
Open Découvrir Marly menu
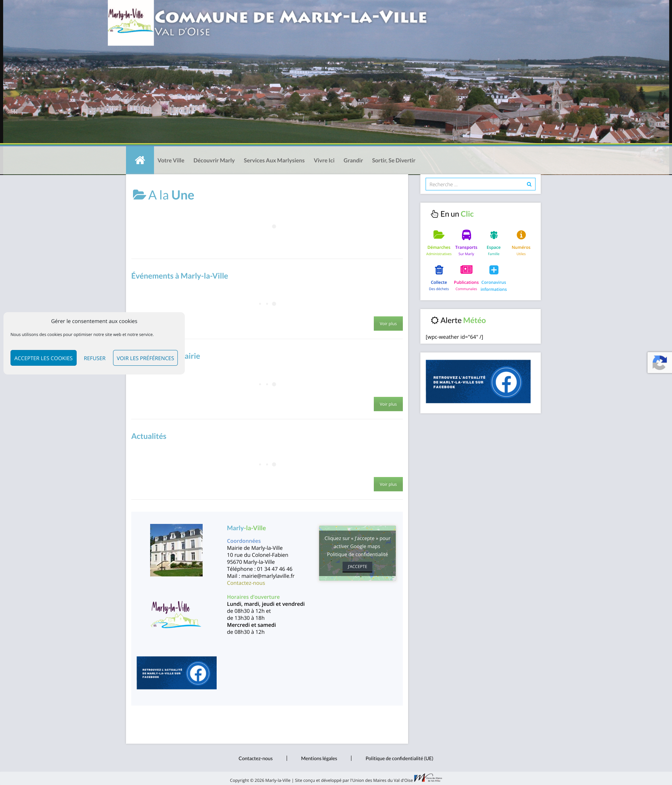pos(214,160)
